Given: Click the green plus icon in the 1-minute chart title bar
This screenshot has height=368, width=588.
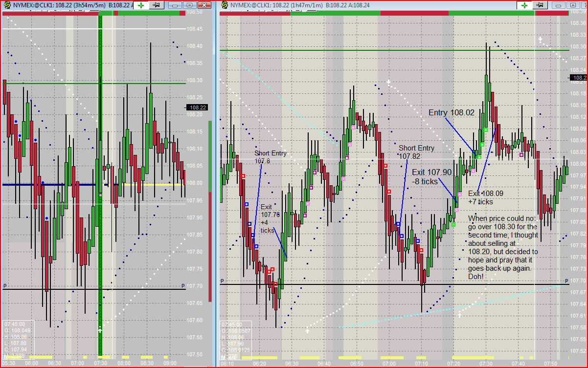Looking at the screenshot, I should 525,5.
